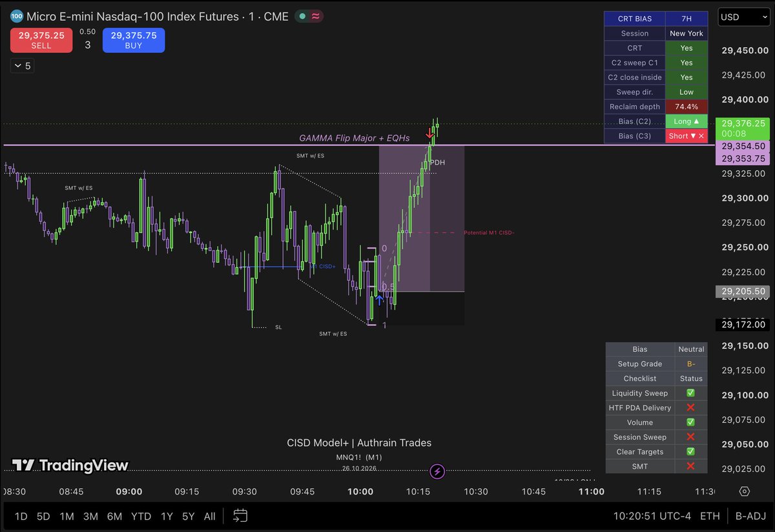The image size is (775, 532).
Task: Click the 29,353.75 price line label
Action: 743,159
